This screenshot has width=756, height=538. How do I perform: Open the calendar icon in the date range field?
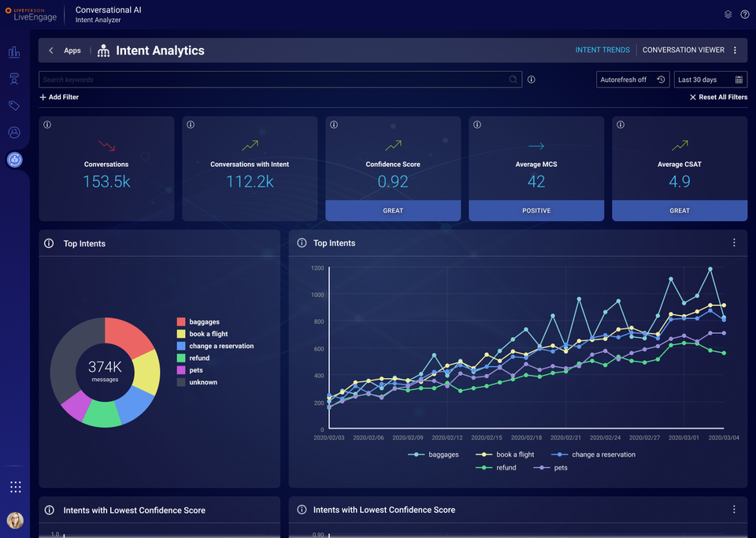tap(739, 80)
